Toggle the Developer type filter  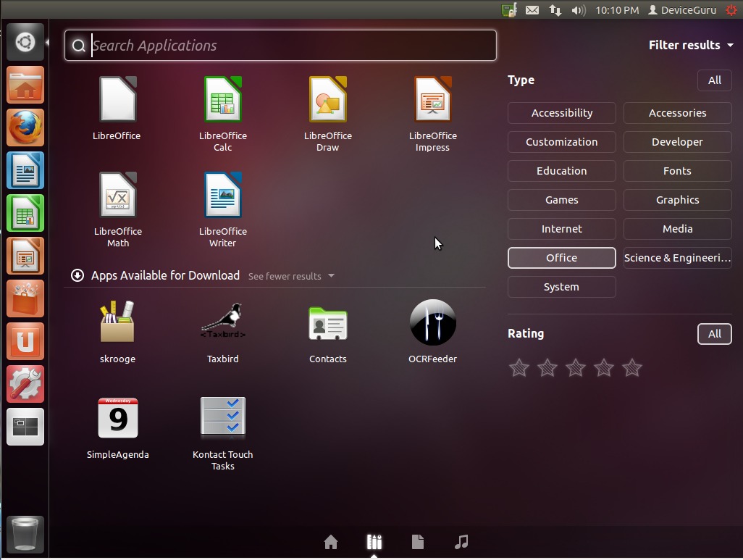click(x=678, y=142)
